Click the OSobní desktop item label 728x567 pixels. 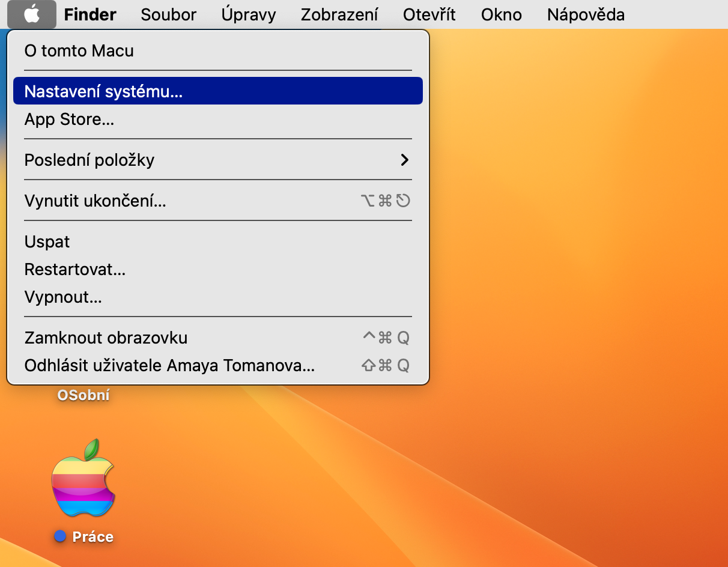tap(83, 395)
